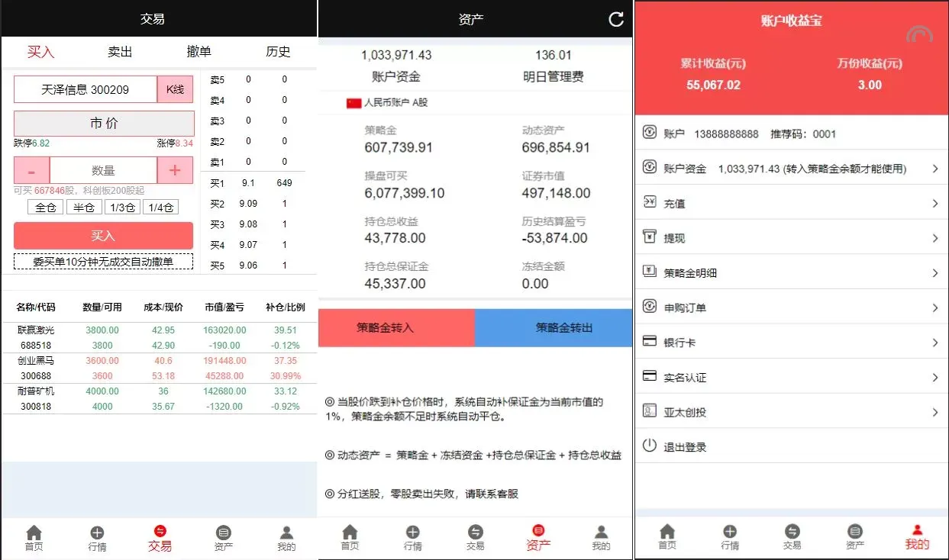This screenshot has height=560, width=949.
Task: Click 退出登录 logout text
Action: pyautogui.click(x=685, y=447)
